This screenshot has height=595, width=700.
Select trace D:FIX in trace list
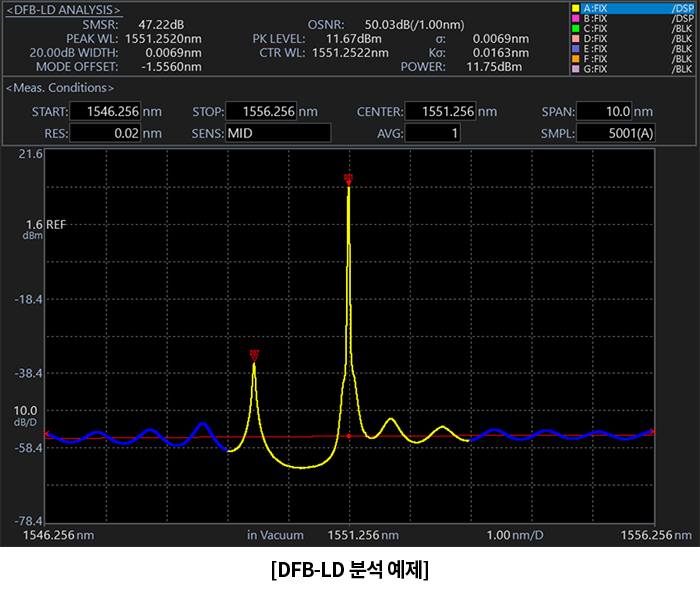[633, 39]
